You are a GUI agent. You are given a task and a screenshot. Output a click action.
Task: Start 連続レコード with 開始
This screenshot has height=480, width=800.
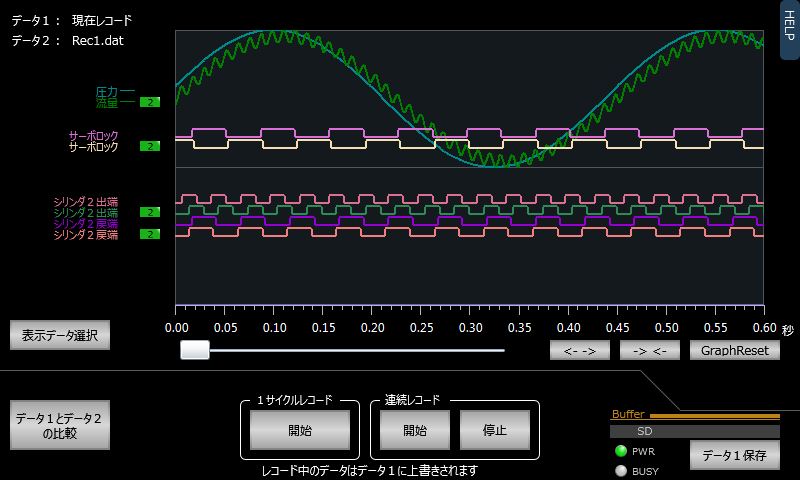(x=415, y=430)
